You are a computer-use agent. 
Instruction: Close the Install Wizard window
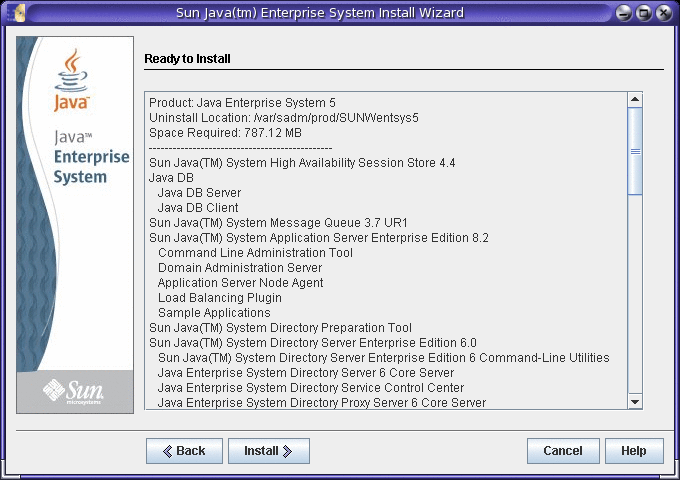point(664,13)
